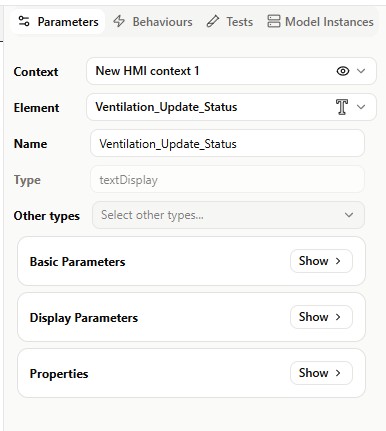Viewport: 386px width, 431px height.
Task: Click the lightning bolt icon beside Behaviours
Action: [119, 22]
